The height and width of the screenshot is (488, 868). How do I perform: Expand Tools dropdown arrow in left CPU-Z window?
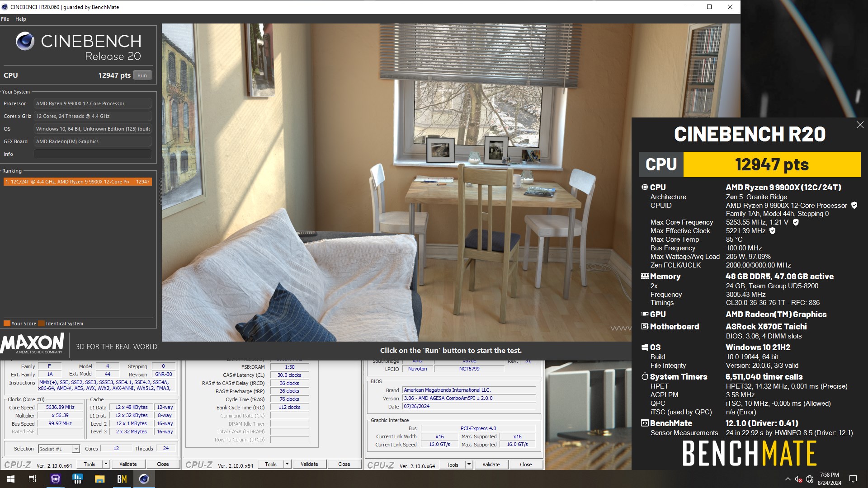[x=106, y=464]
